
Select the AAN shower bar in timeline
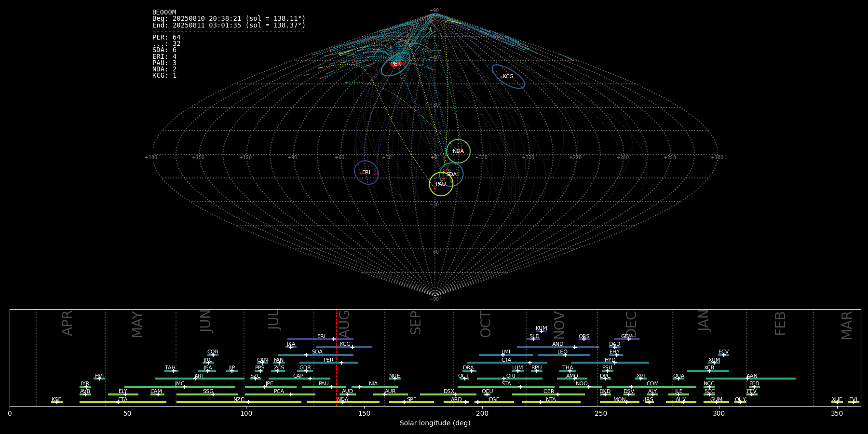[x=751, y=379]
